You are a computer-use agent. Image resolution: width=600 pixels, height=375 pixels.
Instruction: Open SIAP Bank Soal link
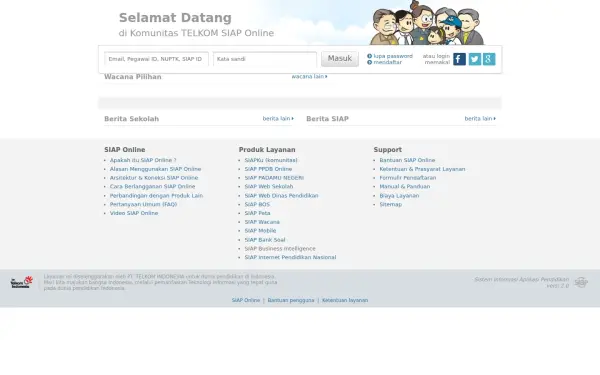tap(265, 240)
